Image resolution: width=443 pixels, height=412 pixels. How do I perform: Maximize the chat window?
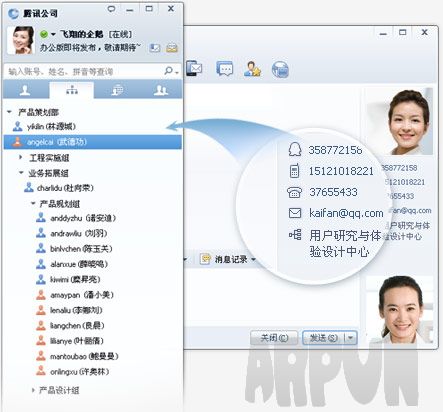pyautogui.click(x=403, y=32)
